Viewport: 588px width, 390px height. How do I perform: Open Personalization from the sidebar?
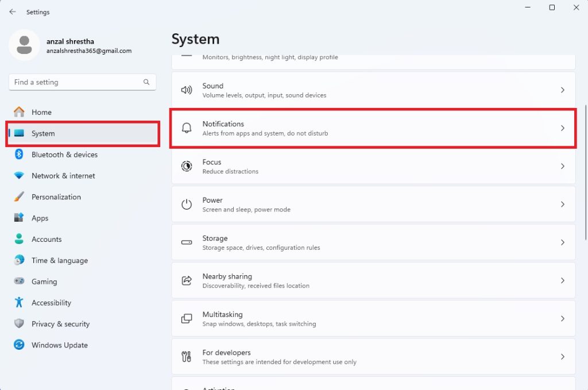[56, 196]
